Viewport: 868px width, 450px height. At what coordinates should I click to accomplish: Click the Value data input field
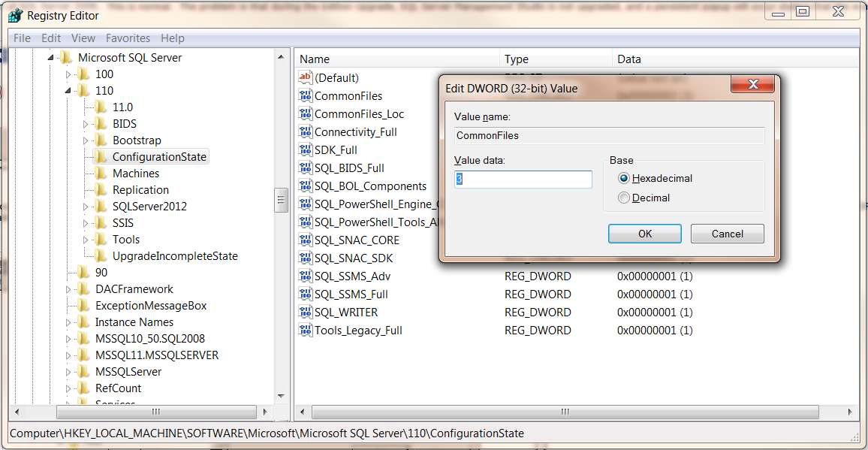pyautogui.click(x=523, y=179)
